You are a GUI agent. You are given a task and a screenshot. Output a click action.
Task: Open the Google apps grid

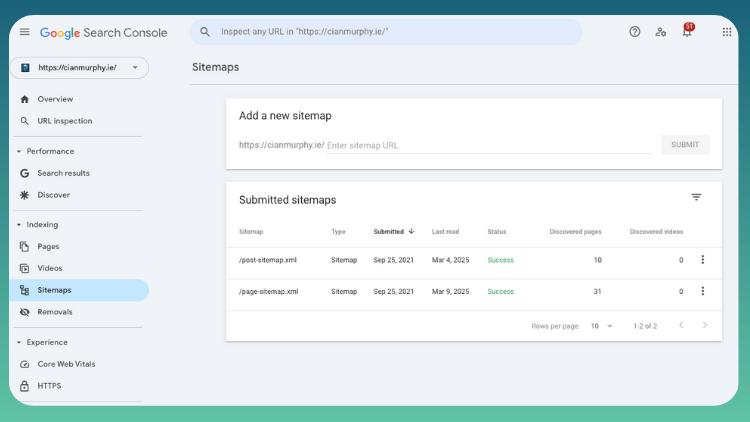(727, 32)
